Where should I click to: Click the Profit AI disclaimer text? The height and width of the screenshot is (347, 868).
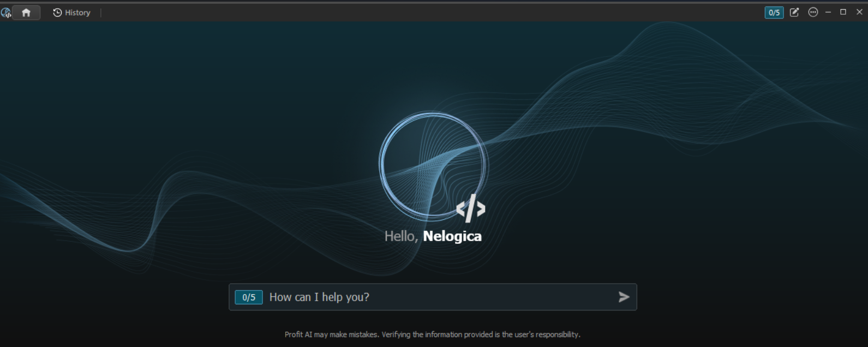pyautogui.click(x=433, y=334)
